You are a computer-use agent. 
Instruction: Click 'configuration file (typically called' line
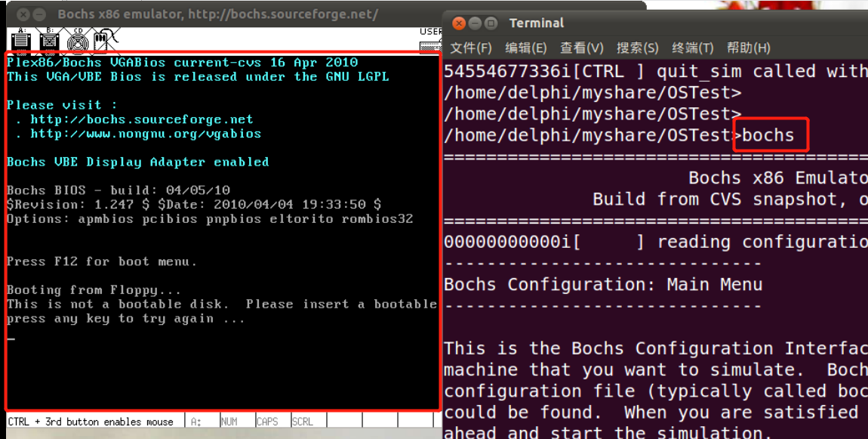click(655, 391)
